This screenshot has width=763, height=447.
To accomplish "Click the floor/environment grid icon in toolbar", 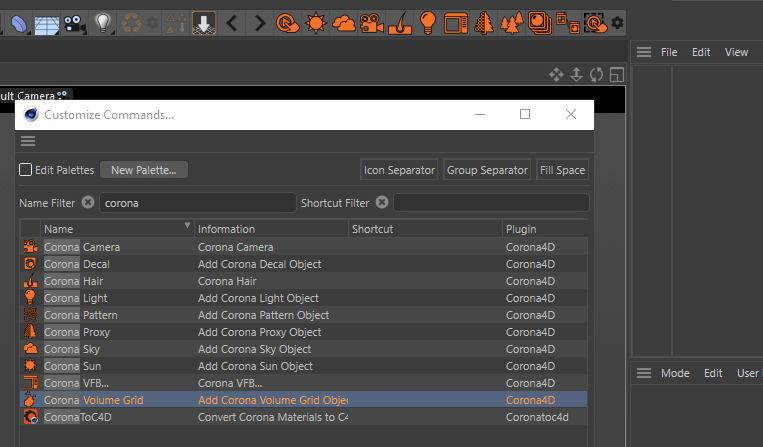I will 47,24.
